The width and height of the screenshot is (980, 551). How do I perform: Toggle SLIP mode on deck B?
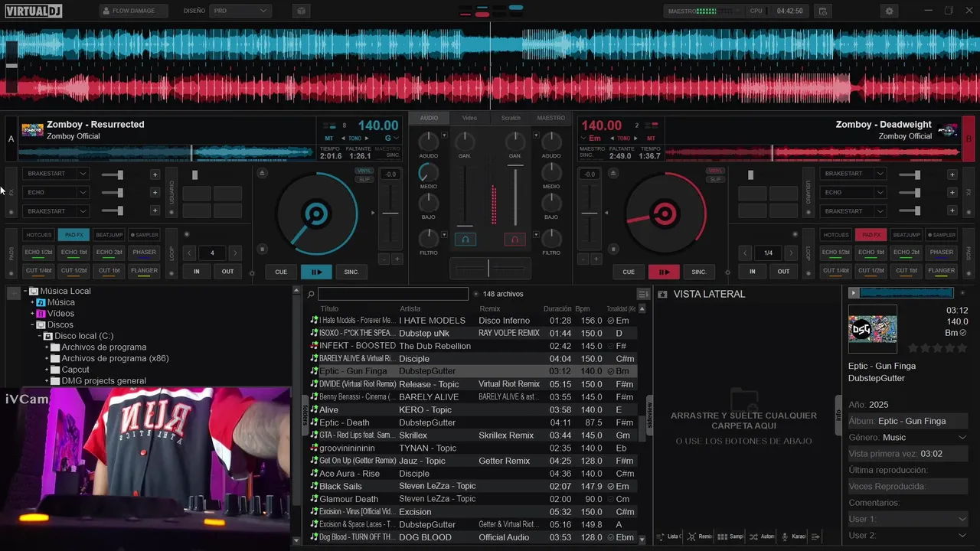pyautogui.click(x=715, y=180)
